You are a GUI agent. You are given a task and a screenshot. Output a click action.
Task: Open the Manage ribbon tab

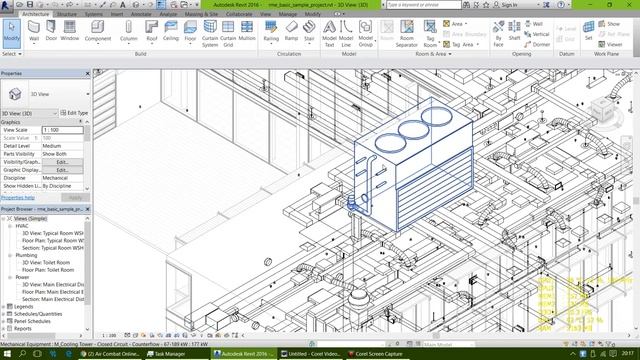288,14
